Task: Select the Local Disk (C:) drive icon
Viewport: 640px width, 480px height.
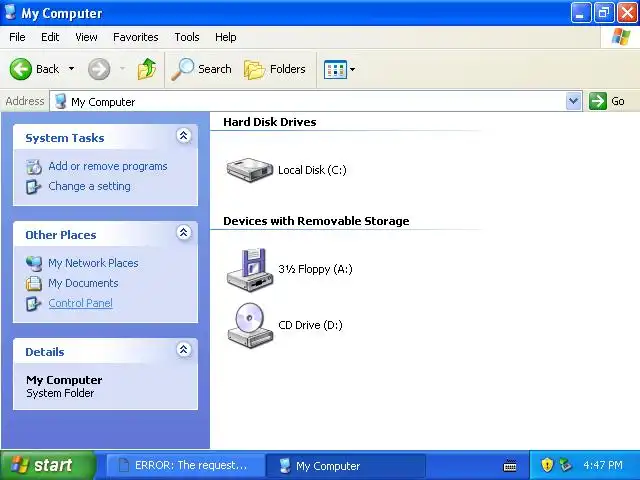Action: pyautogui.click(x=249, y=169)
